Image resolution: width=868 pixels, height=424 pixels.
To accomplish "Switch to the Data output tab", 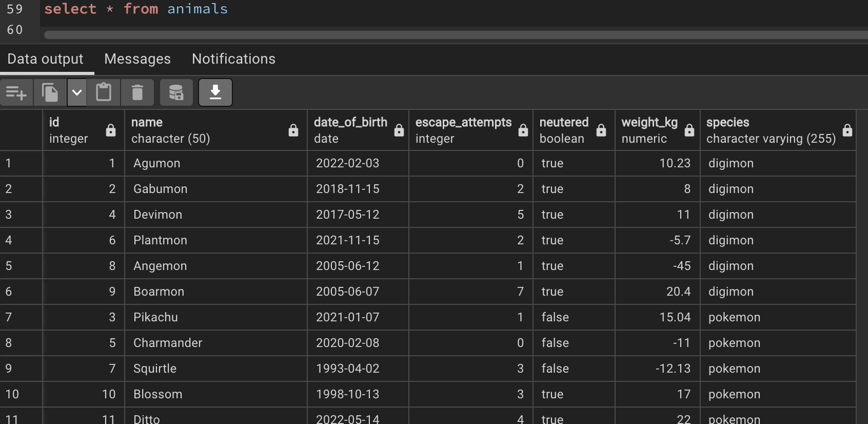I will [45, 59].
